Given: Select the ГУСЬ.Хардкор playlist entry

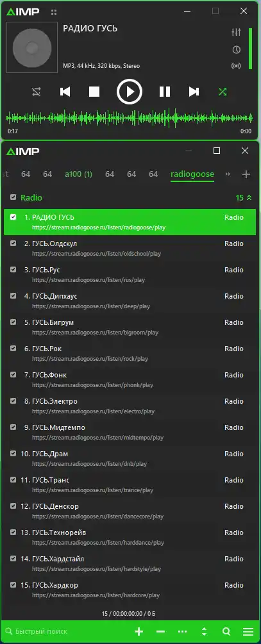Looking at the screenshot, I should pyautogui.click(x=130, y=590).
